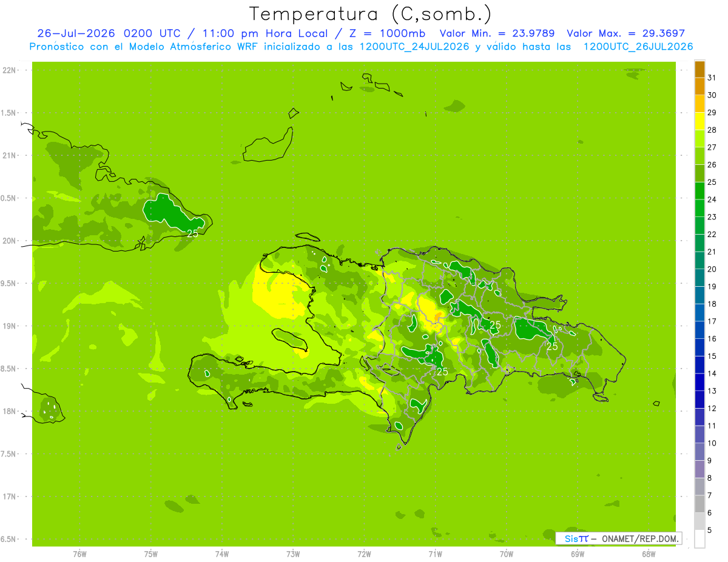The height and width of the screenshot is (562, 728).
Task: Click the colorbar label "20"
Action: click(x=712, y=269)
